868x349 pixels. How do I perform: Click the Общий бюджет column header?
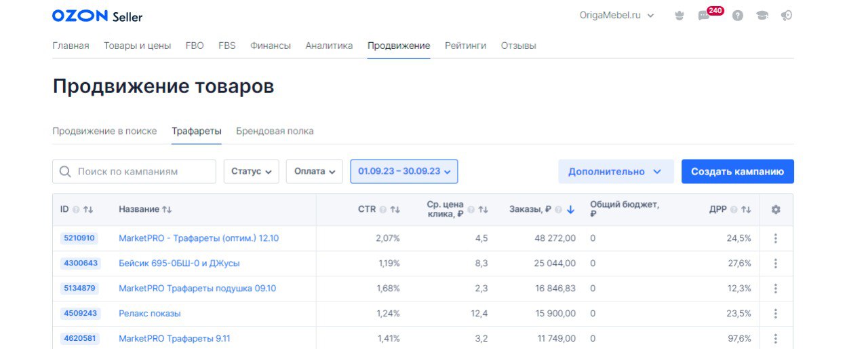tap(625, 209)
